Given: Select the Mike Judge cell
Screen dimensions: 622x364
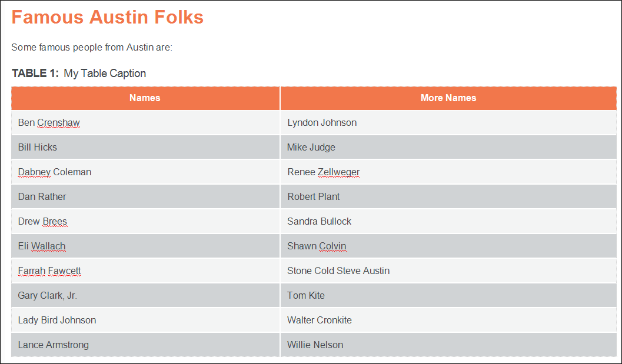Looking at the screenshot, I should tap(448, 147).
